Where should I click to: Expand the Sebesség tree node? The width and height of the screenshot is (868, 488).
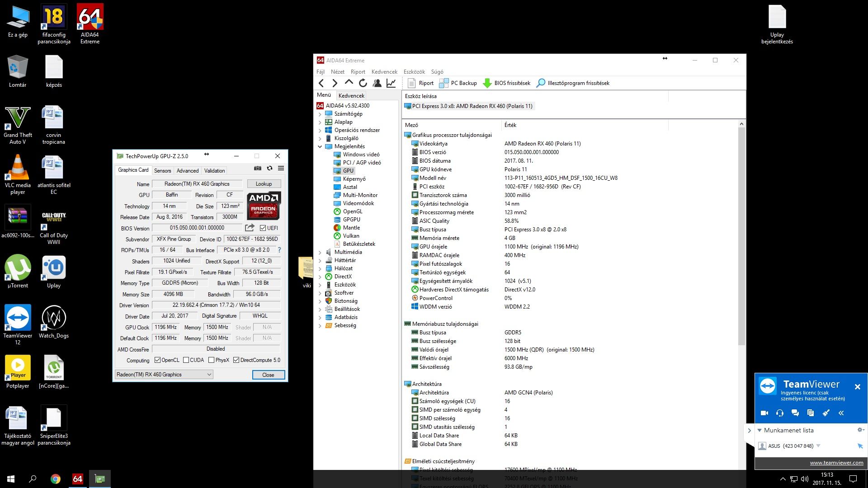click(320, 325)
